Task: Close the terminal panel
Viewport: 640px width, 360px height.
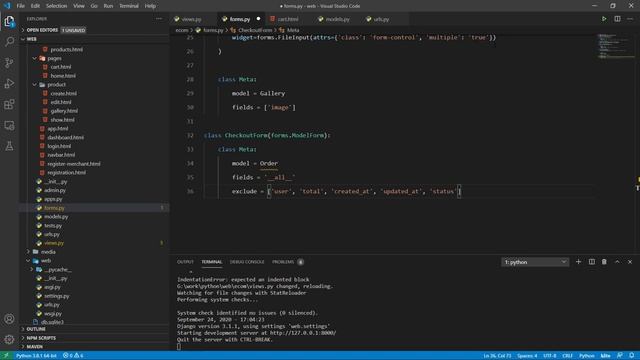Action: 630,262
